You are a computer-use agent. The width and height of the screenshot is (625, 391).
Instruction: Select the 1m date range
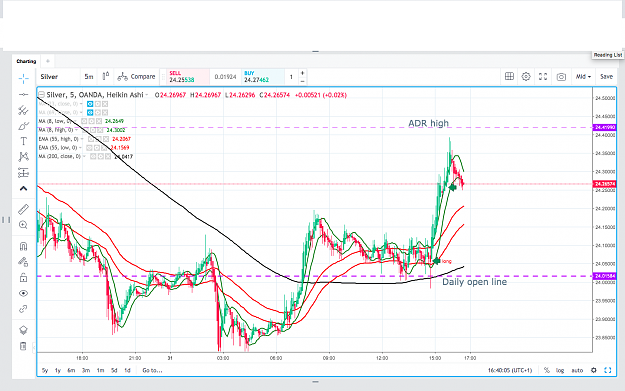[x=100, y=370]
